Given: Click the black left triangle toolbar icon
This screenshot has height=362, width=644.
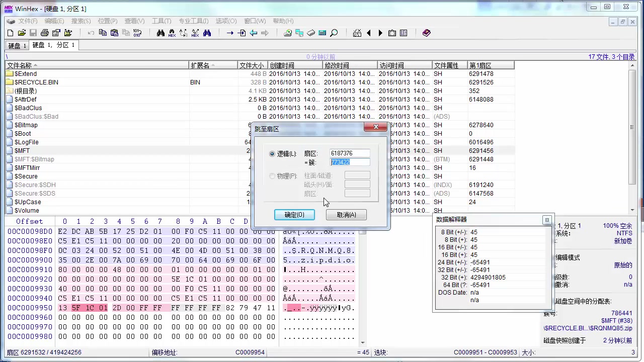Looking at the screenshot, I should [369, 33].
